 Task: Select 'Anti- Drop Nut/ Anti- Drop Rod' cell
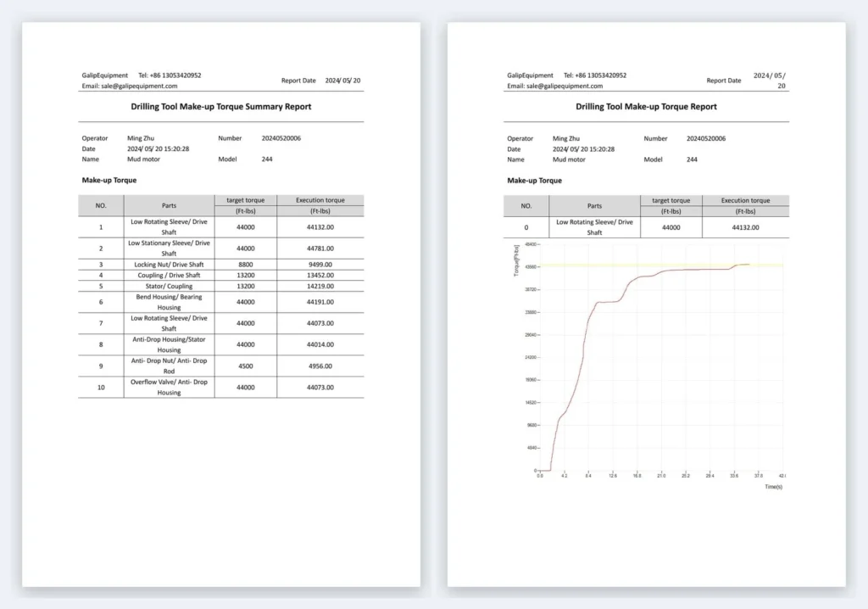pos(169,366)
